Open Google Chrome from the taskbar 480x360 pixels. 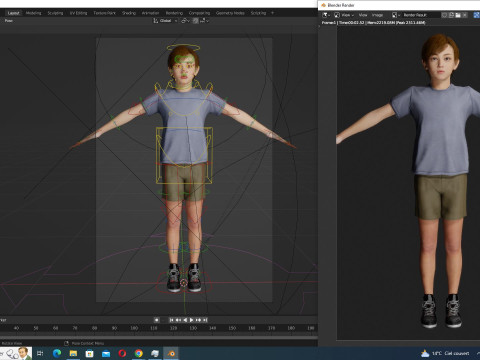[139, 353]
